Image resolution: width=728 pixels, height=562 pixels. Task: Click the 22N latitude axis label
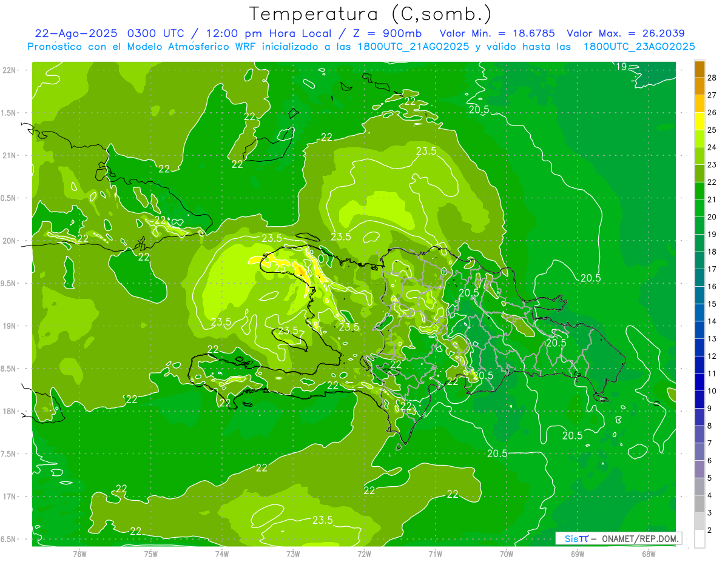tap(9, 70)
